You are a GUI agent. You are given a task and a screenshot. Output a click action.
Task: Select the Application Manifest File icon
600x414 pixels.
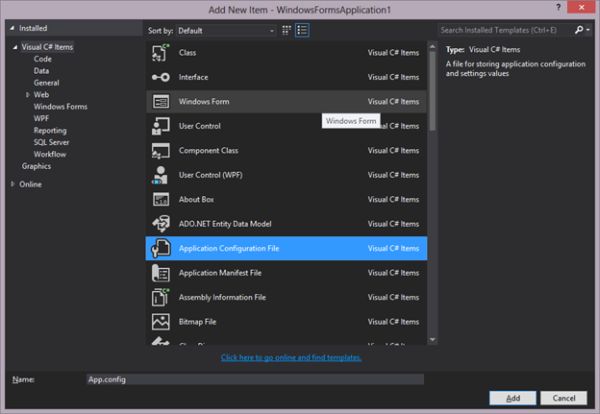point(161,273)
